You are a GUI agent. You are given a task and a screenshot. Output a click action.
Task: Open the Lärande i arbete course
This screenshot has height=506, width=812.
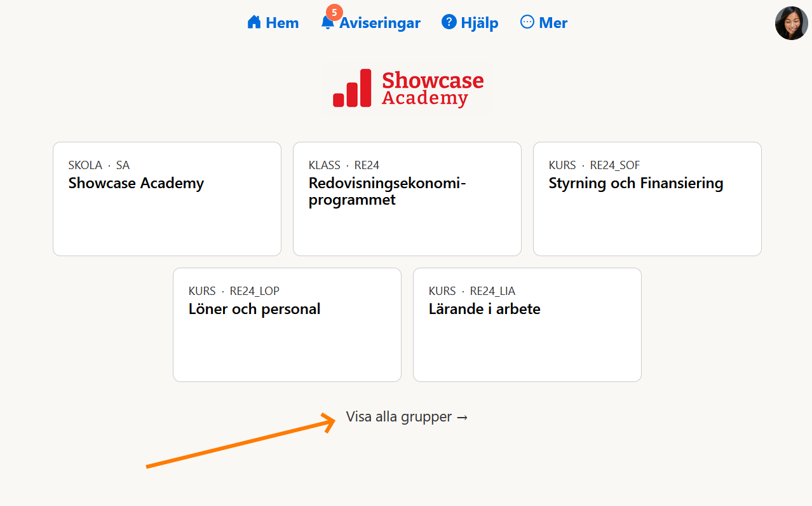(527, 325)
